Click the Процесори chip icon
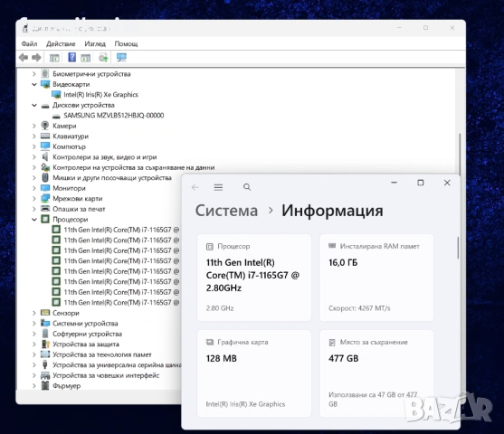Viewport: 504px width, 434px height. coord(45,220)
